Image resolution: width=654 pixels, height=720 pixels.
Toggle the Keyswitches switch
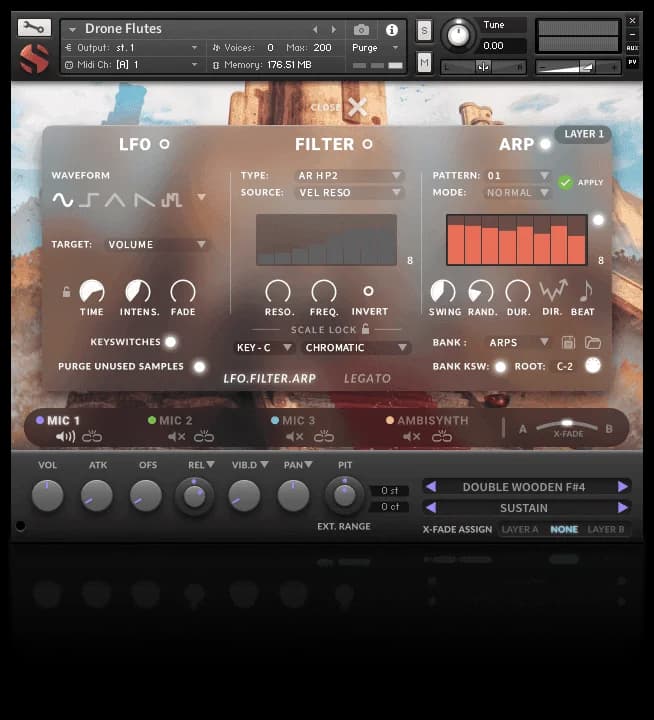coord(170,342)
